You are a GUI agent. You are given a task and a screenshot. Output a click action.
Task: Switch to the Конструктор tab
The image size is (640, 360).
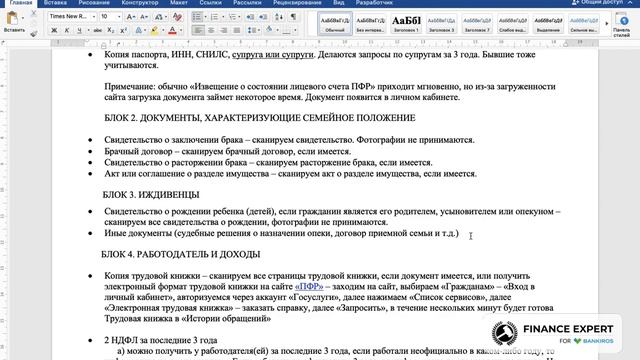(140, 2)
